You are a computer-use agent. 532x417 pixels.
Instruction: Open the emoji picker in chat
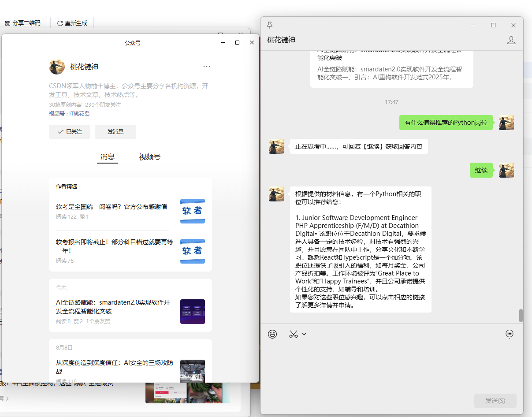[272, 334]
